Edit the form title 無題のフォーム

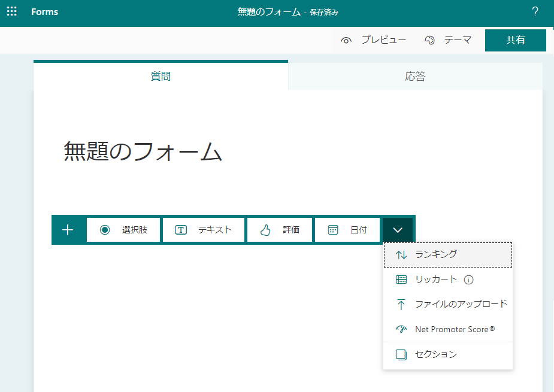click(143, 151)
